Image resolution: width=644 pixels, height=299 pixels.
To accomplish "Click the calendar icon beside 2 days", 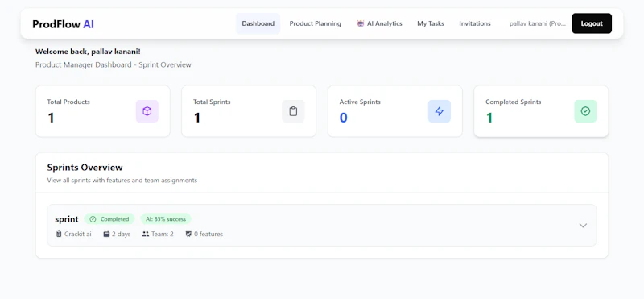I will click(106, 234).
